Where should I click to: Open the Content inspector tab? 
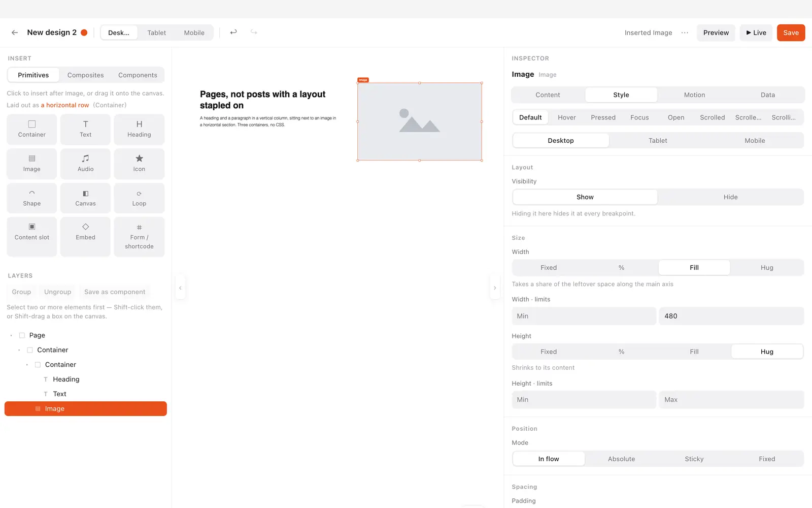tap(548, 95)
